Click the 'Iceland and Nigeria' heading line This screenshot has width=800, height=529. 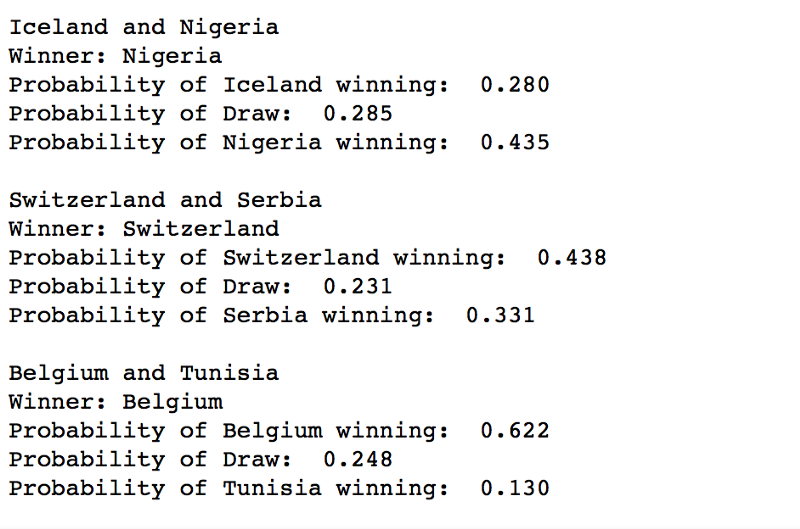pos(144,27)
